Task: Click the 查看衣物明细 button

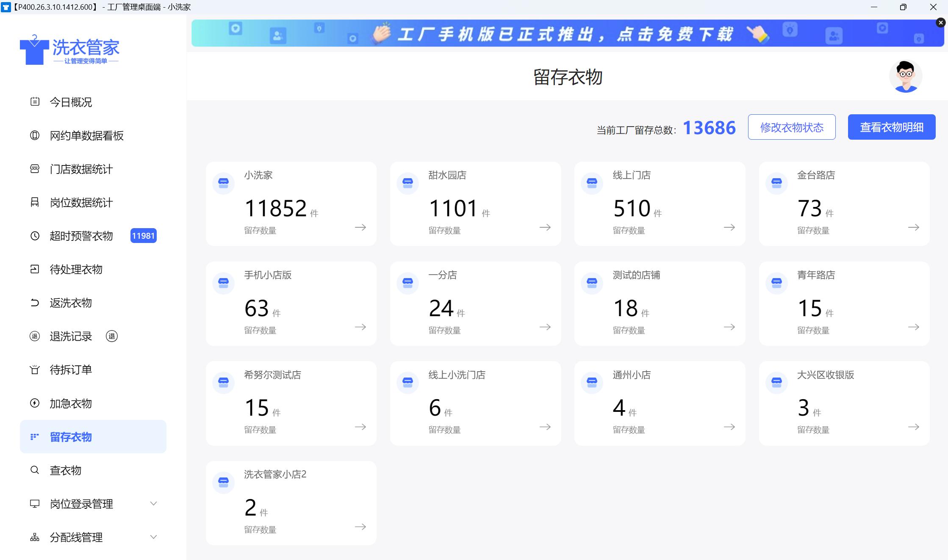Action: click(x=891, y=127)
